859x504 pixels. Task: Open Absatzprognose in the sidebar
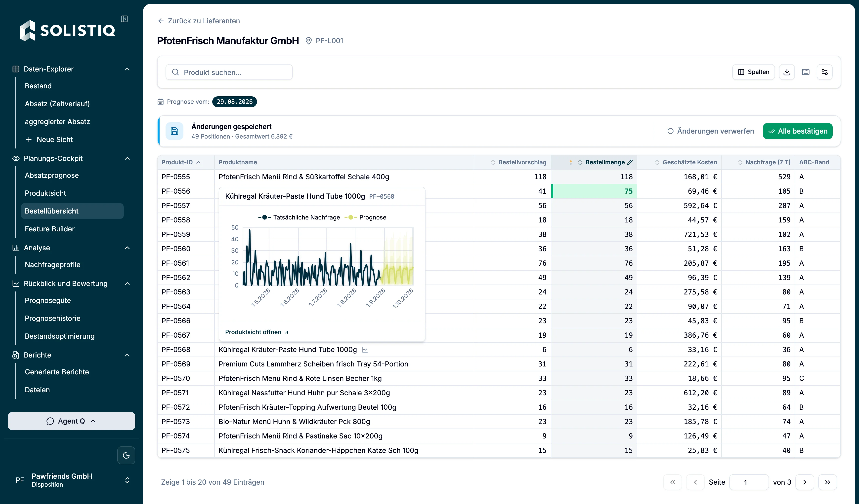click(x=52, y=175)
